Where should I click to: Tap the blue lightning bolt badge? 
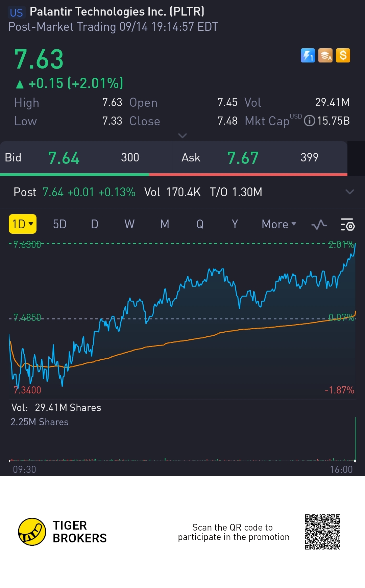pyautogui.click(x=308, y=55)
